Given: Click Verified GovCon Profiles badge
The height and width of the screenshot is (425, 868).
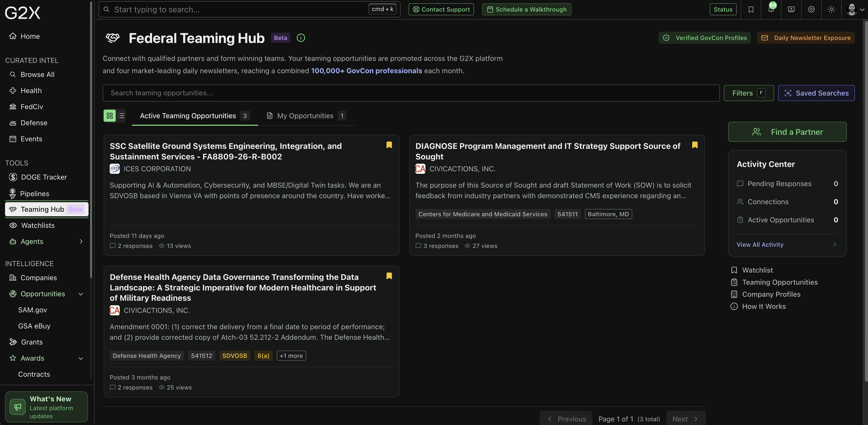Looking at the screenshot, I should [x=704, y=38].
